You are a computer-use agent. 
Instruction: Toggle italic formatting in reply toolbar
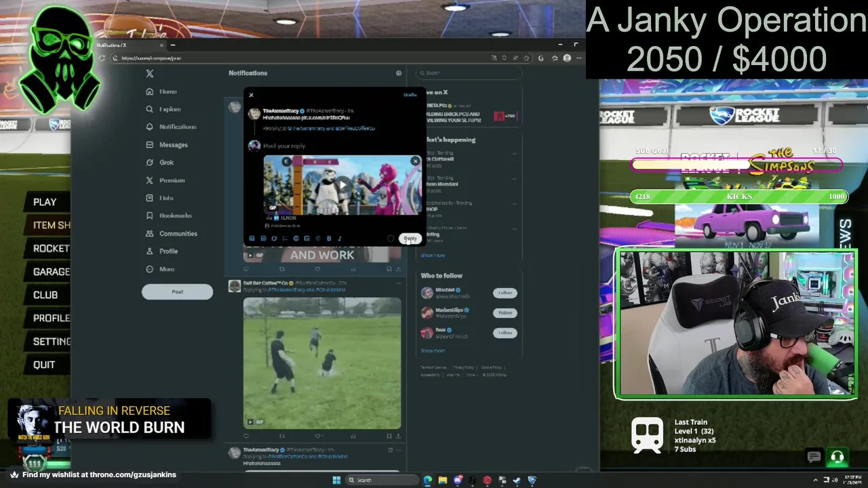click(340, 239)
